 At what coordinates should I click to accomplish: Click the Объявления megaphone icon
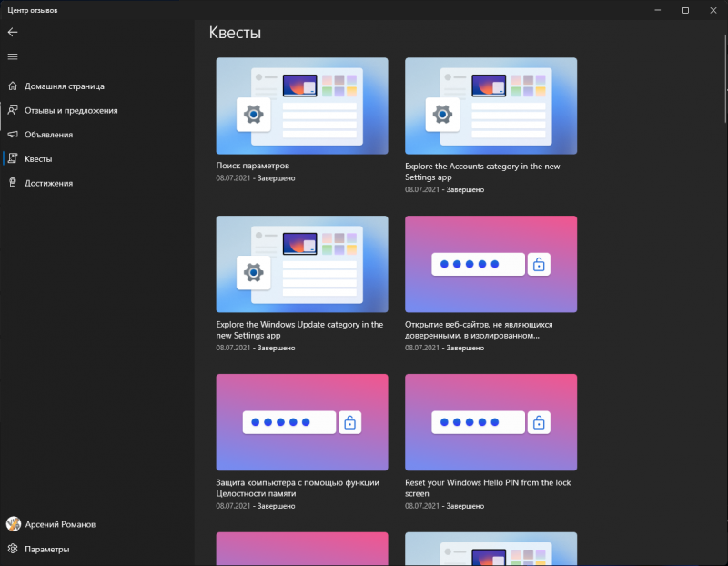(x=13, y=134)
